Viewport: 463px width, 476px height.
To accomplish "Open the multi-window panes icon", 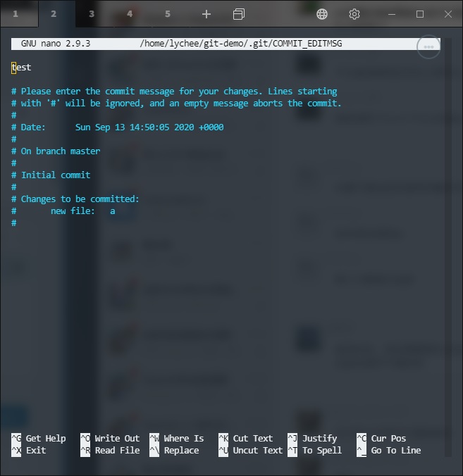I will point(239,14).
